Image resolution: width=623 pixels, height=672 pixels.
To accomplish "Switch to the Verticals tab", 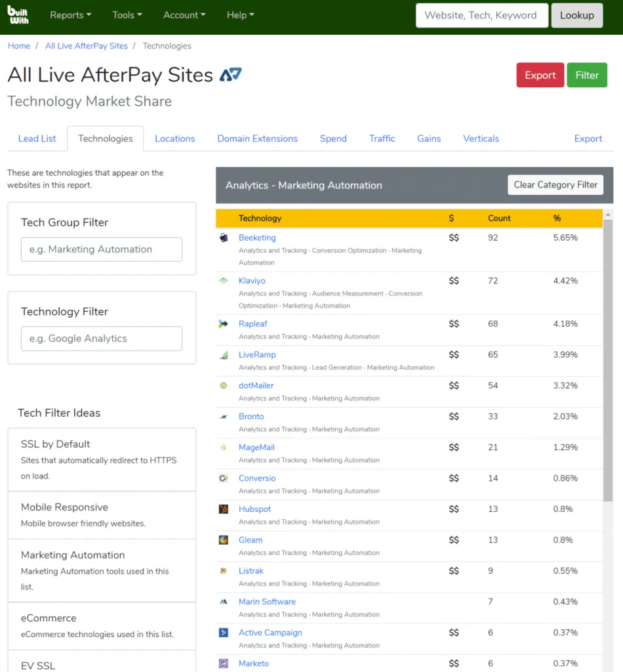I will point(481,138).
